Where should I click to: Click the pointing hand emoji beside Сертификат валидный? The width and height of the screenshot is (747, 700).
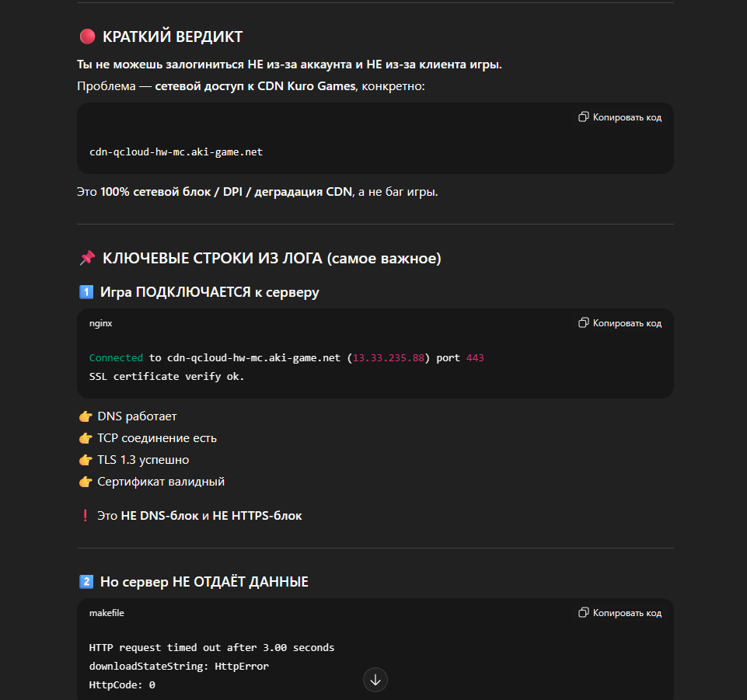pyautogui.click(x=86, y=482)
